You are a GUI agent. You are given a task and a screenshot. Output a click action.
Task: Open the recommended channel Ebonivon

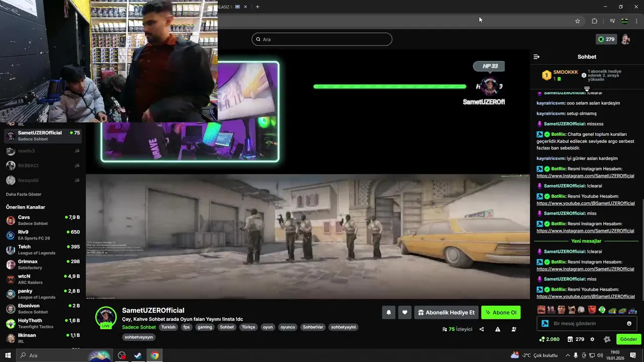43,309
